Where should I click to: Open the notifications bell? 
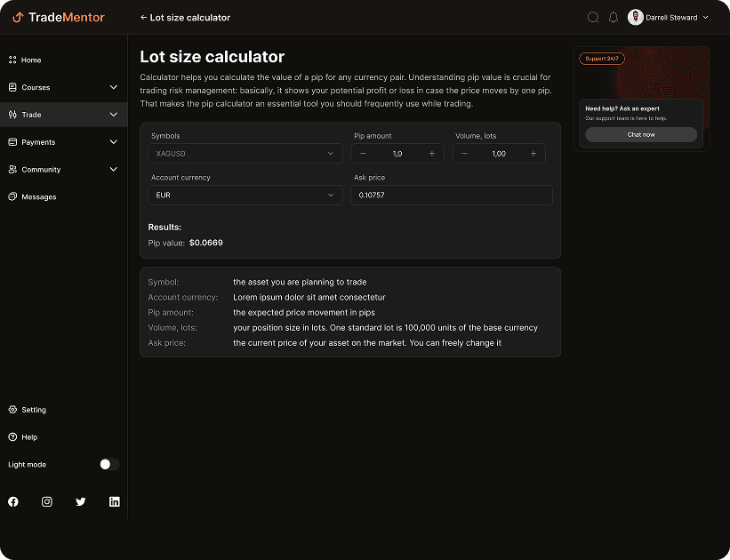coord(614,17)
